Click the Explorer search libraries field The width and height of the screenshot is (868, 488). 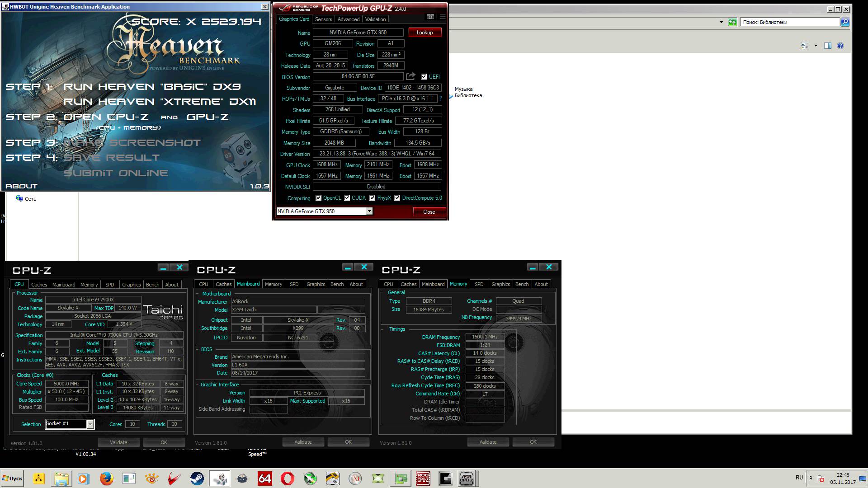(789, 22)
